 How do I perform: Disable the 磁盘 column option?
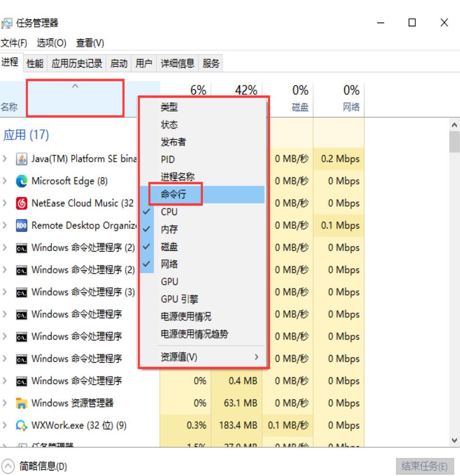169,247
